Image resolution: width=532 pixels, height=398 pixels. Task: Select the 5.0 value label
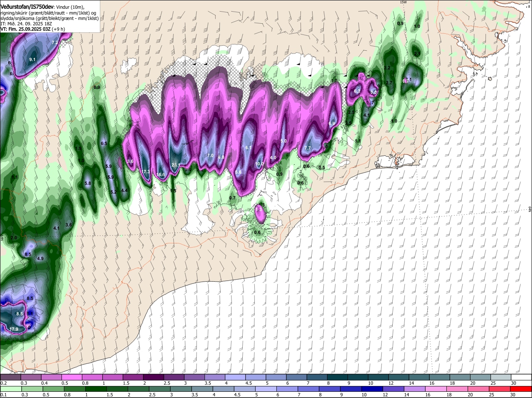coord(283,141)
